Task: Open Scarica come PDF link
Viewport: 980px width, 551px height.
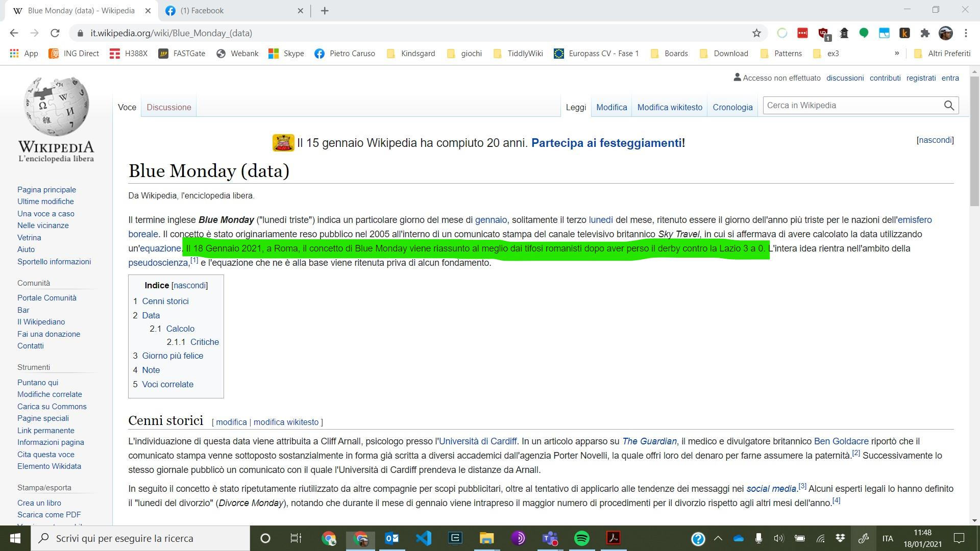Action: [49, 514]
